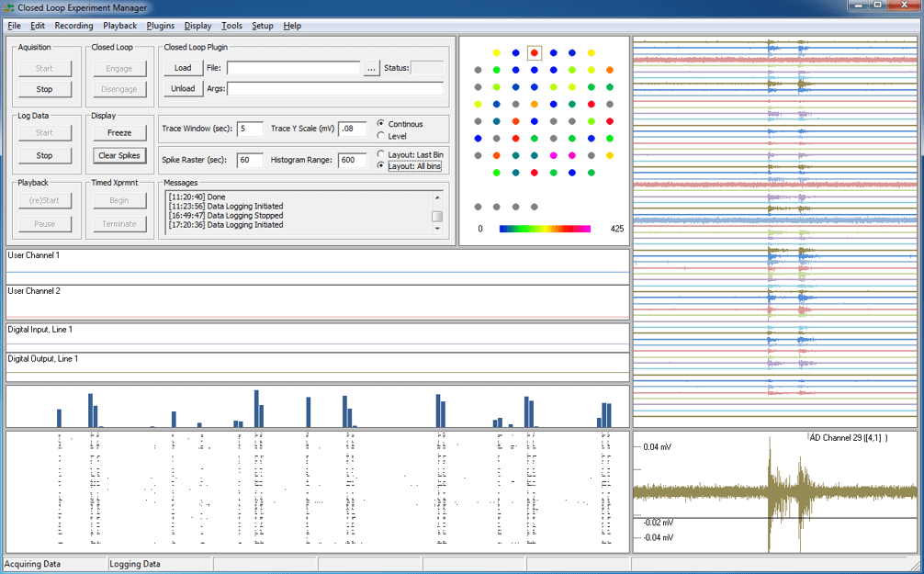The image size is (924, 574).
Task: Click the Trace Y Scale input field
Action: click(x=353, y=129)
